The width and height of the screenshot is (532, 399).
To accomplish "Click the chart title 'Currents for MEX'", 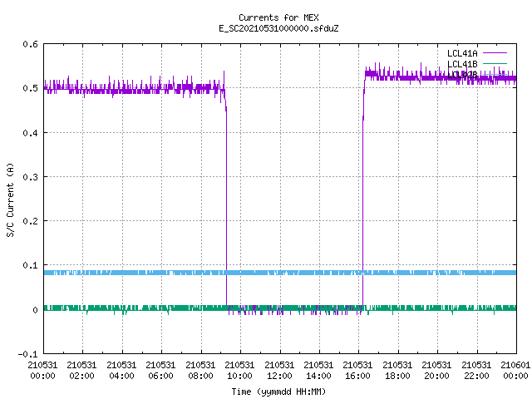I will click(x=278, y=17).
